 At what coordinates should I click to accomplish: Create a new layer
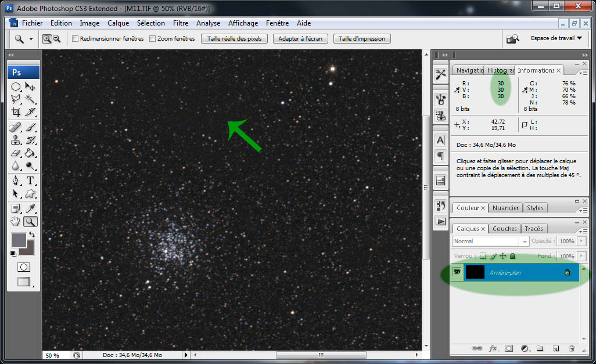[556, 348]
